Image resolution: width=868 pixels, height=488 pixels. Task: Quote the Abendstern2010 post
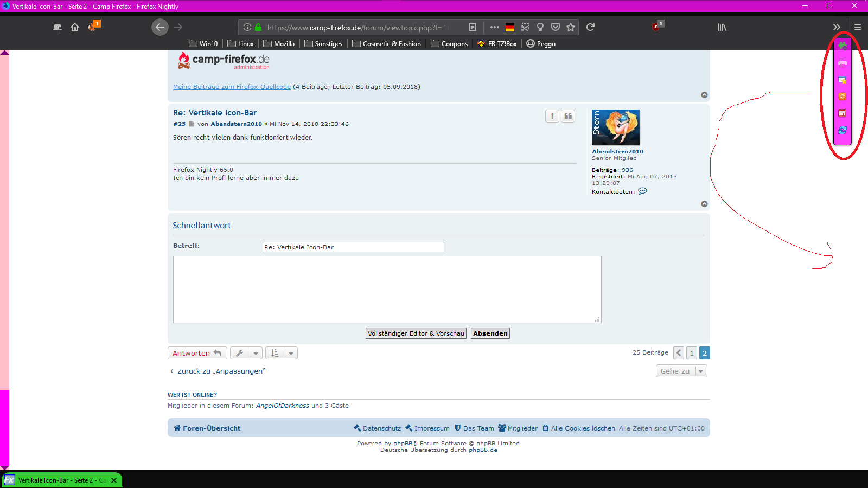pyautogui.click(x=568, y=116)
